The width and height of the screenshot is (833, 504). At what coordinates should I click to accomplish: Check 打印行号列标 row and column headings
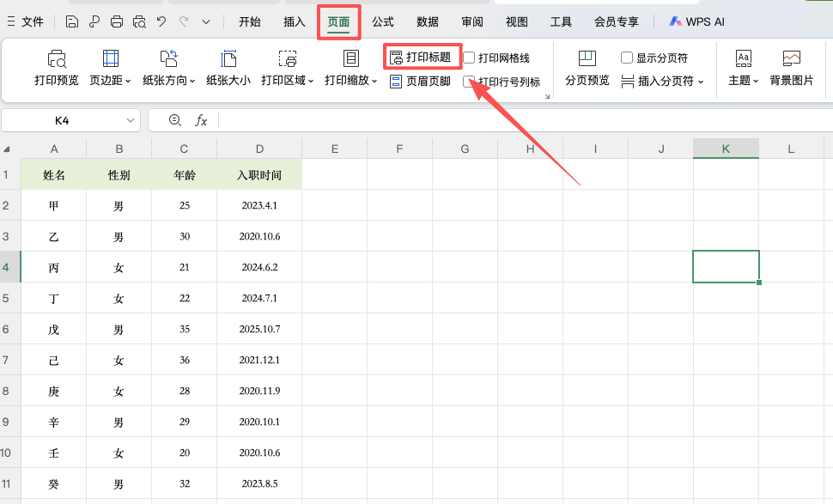[x=469, y=83]
